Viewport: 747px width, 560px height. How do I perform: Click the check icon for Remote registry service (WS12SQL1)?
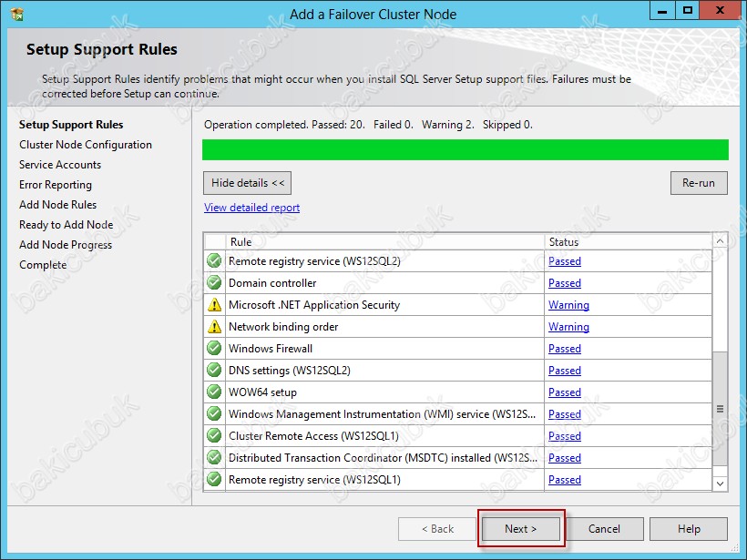click(214, 480)
